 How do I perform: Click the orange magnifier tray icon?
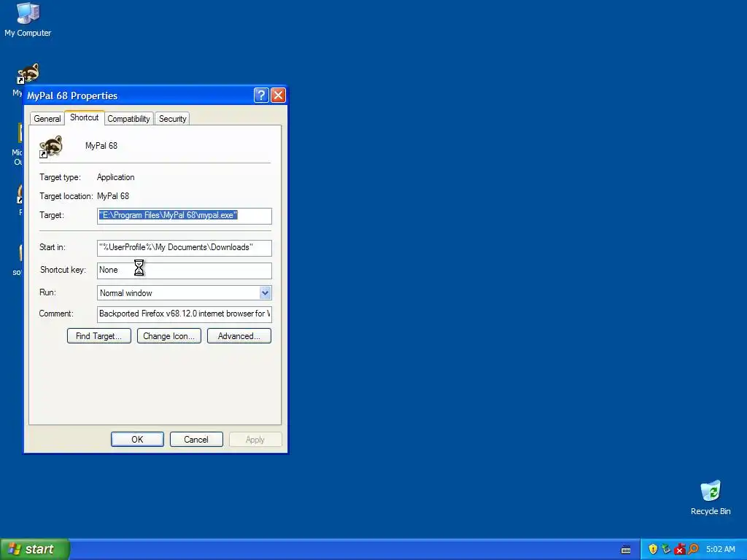click(x=693, y=549)
